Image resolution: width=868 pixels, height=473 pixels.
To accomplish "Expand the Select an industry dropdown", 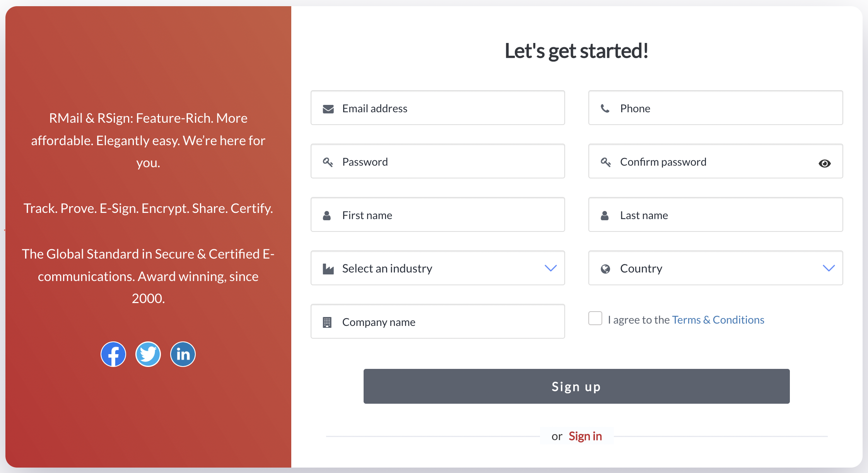I will click(550, 268).
